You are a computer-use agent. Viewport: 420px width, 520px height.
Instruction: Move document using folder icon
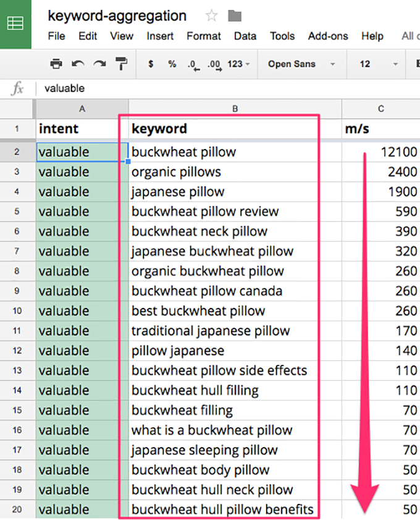(235, 15)
